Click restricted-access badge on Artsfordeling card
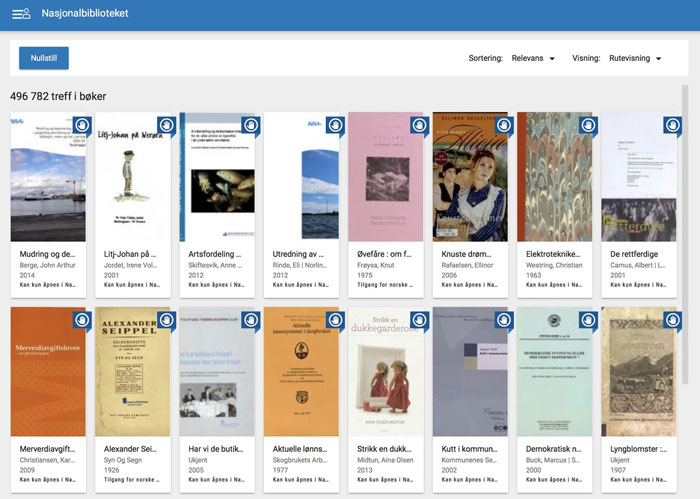 [x=251, y=126]
